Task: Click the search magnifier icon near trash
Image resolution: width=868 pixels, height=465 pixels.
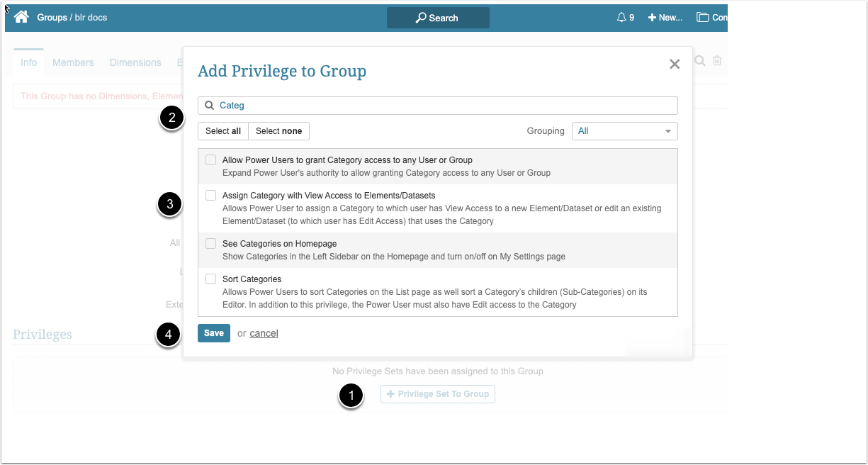Action: tap(700, 62)
